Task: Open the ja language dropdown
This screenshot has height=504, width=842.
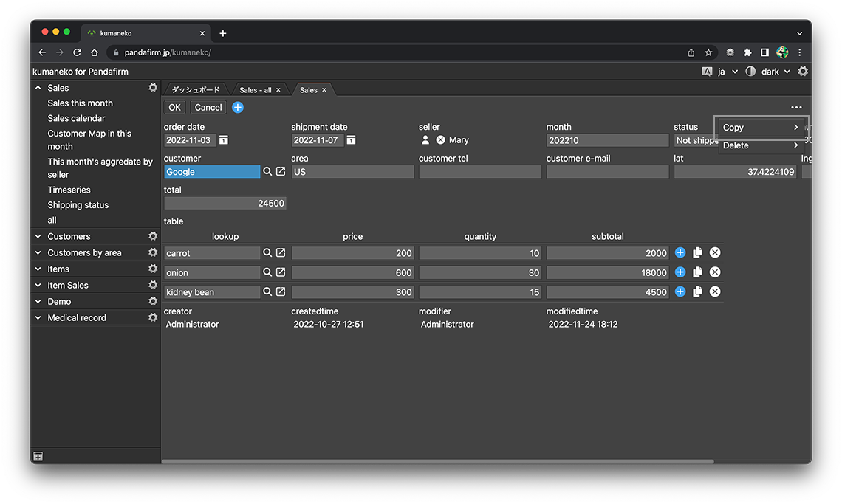Action: [727, 72]
